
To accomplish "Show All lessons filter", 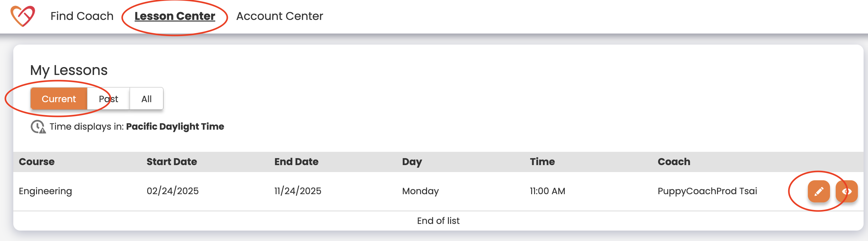I will [x=146, y=99].
